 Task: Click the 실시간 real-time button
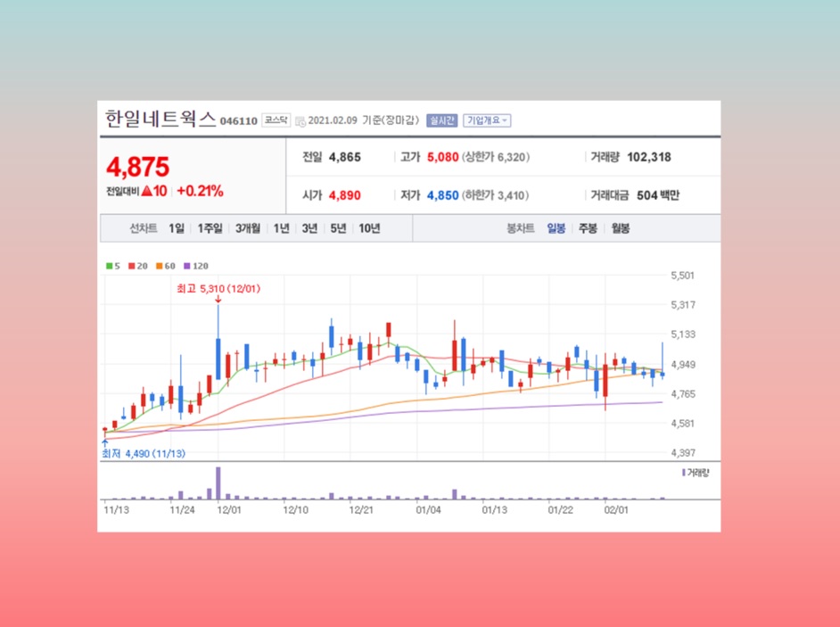point(441,120)
